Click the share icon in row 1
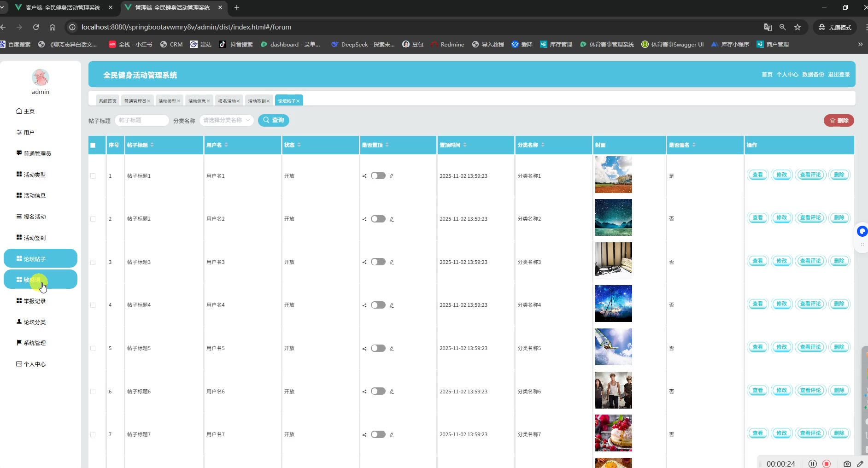The height and width of the screenshot is (468, 868). click(x=364, y=176)
